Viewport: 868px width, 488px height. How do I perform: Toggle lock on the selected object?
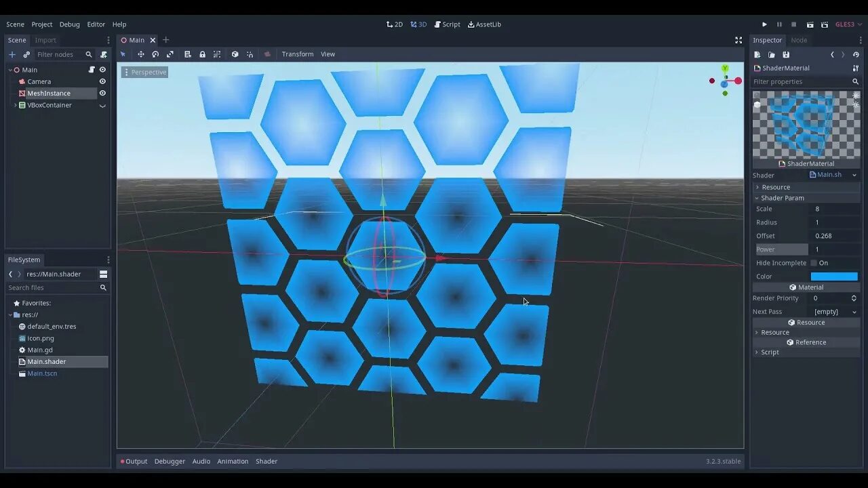point(202,54)
